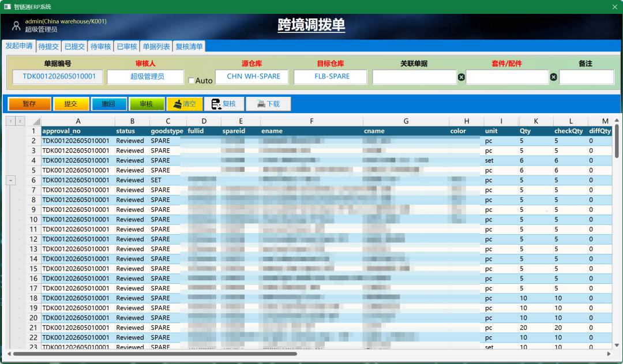
Task: Open the 待提交 tab
Action: 48,47
